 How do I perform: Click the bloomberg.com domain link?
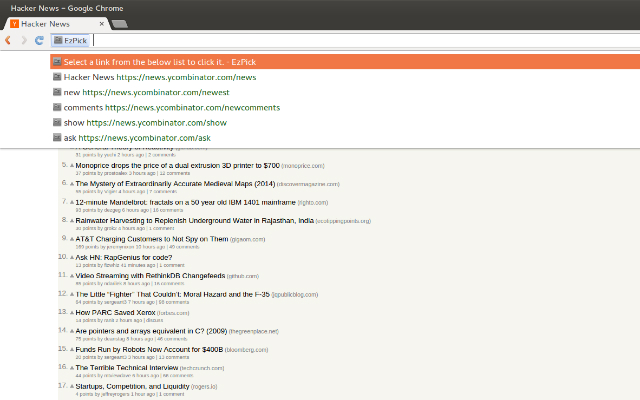click(x=247, y=350)
